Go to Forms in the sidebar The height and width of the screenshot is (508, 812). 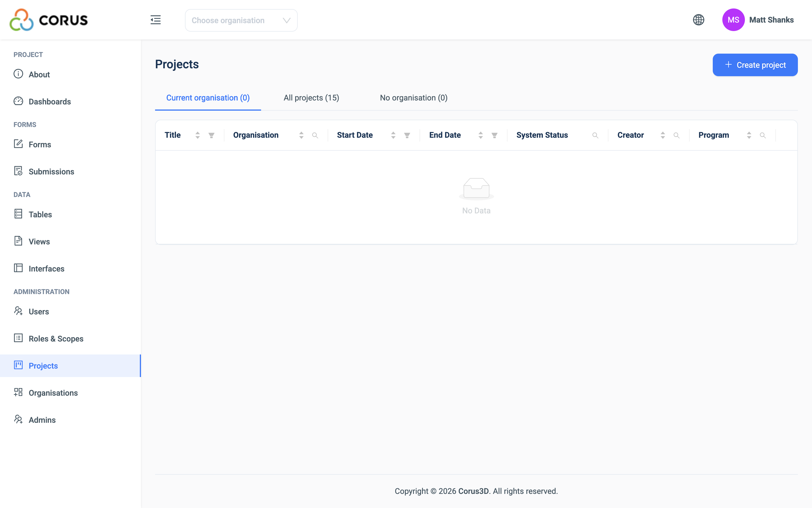pos(70,144)
